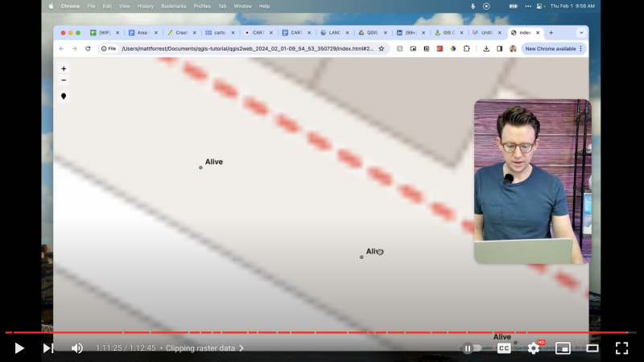Zoom out on the map
This screenshot has width=644, height=362.
point(64,80)
